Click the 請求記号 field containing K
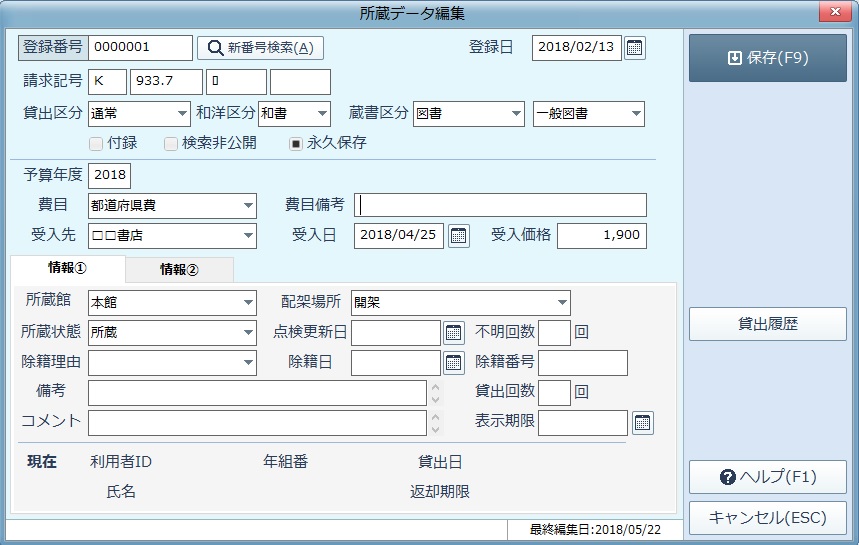 (x=107, y=82)
